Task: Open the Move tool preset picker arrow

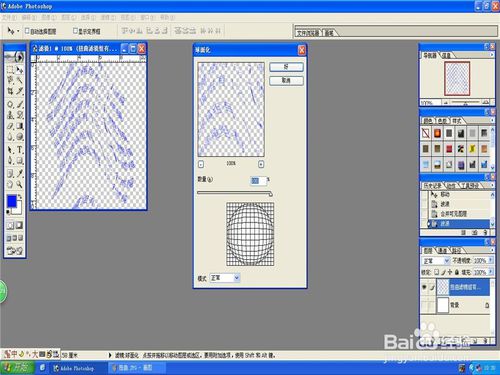Action: click(x=18, y=31)
